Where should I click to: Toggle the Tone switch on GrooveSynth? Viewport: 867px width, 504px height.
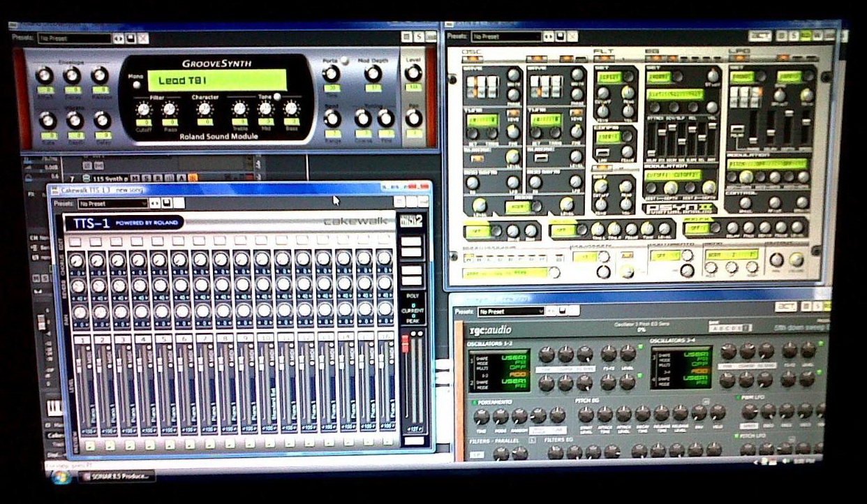pos(276,97)
